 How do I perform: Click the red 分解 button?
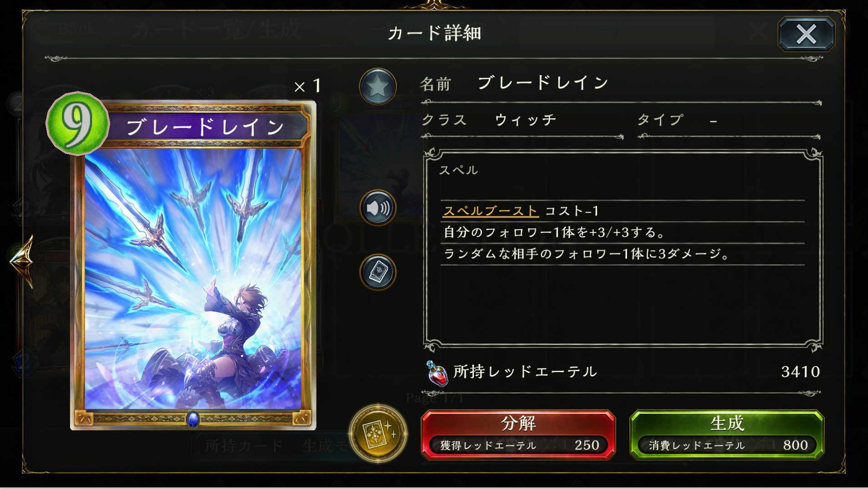(518, 434)
